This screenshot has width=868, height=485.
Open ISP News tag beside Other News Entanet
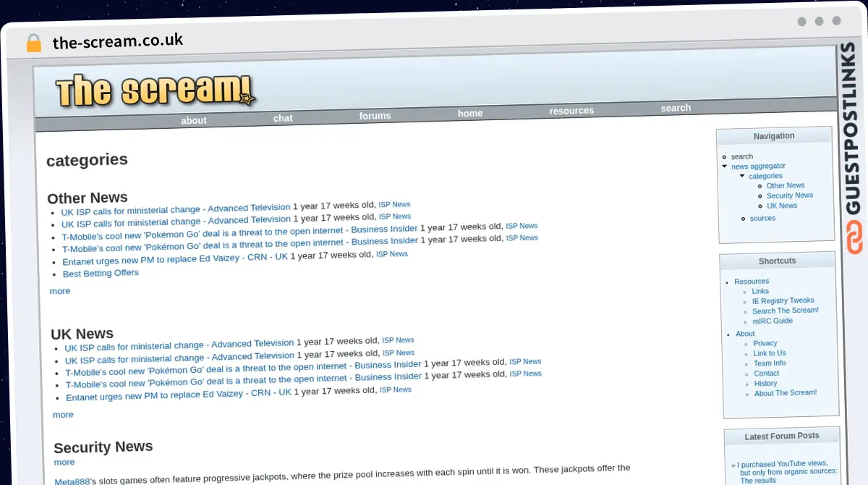click(x=392, y=254)
